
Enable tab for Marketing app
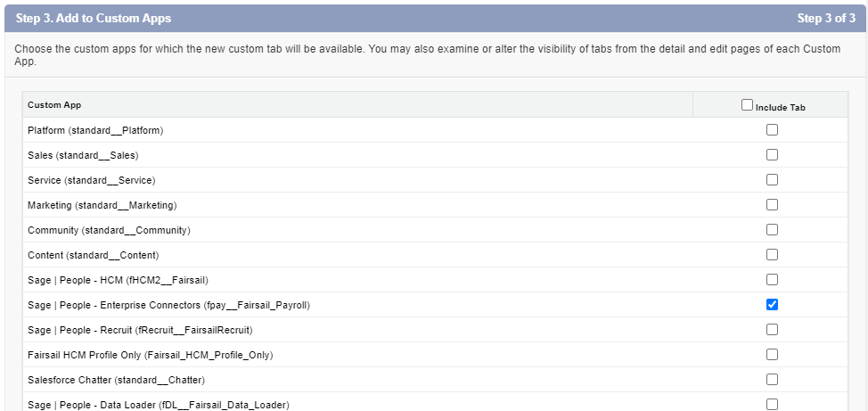(772, 205)
